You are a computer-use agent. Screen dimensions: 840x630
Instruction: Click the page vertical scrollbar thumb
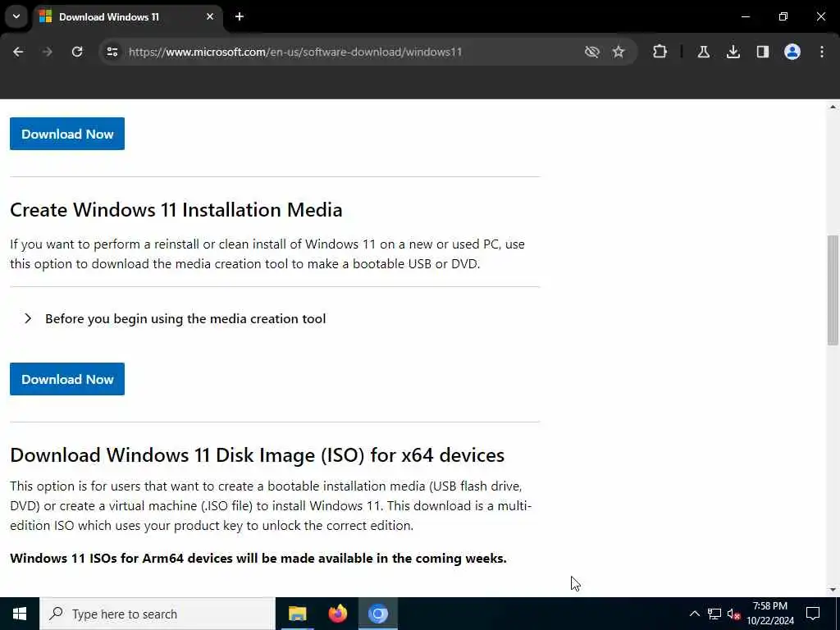tap(833, 290)
